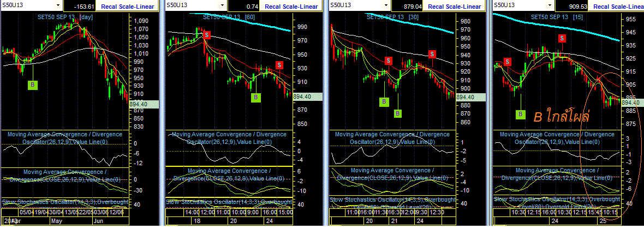Click the green B buy marker in 15-minute chart

[x=520, y=114]
